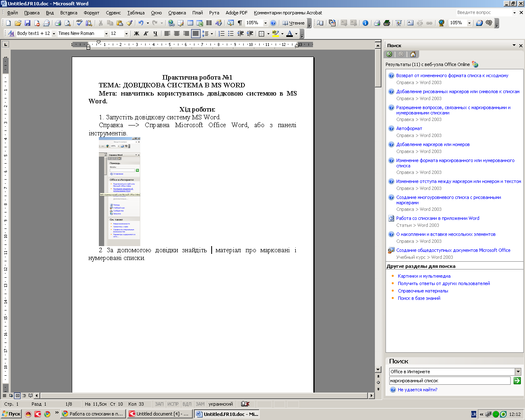Viewport: 525px width, 420px height.
Task: Apply yellow highlight color
Action: click(275, 34)
